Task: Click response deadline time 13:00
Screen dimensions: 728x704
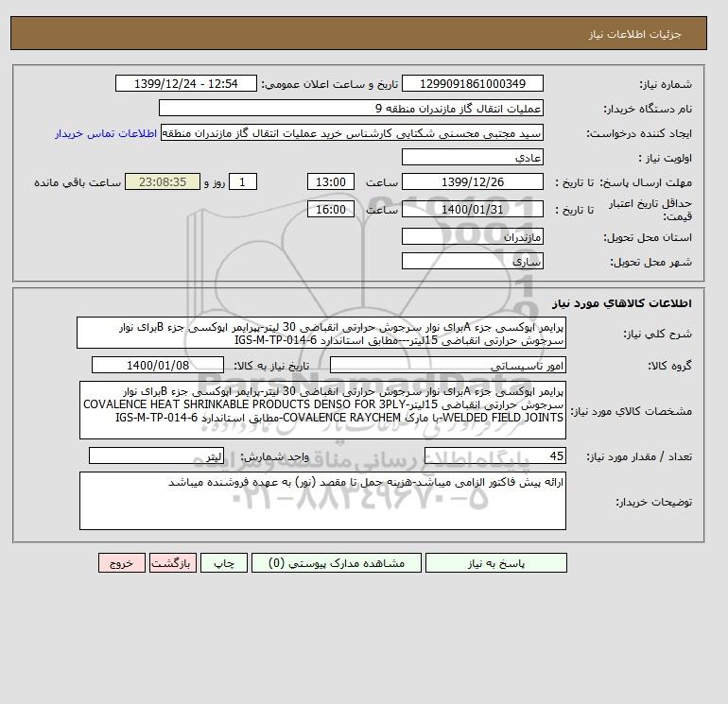Action: pos(331,182)
